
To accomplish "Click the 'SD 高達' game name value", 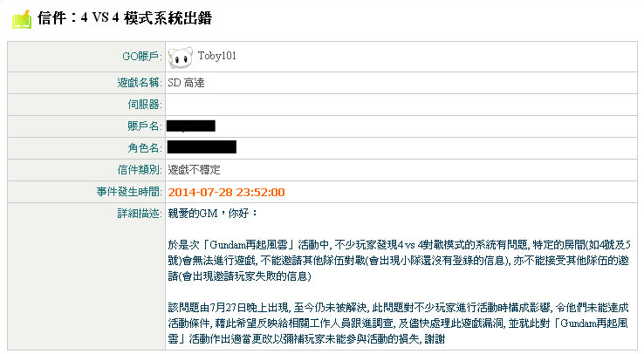I will 186,83.
